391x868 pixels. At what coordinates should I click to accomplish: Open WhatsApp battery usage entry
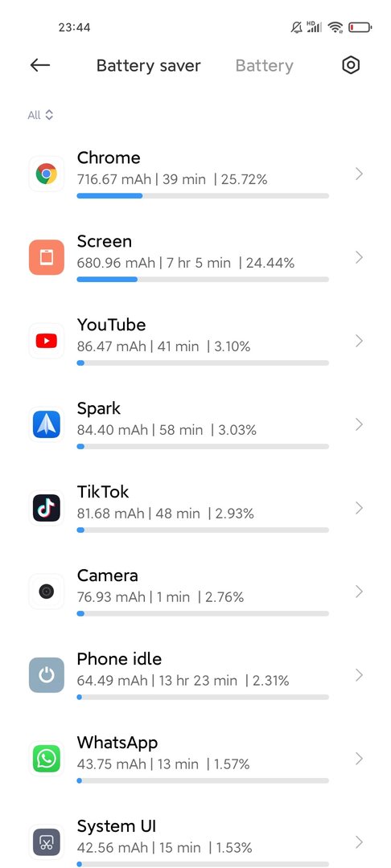[x=195, y=759]
